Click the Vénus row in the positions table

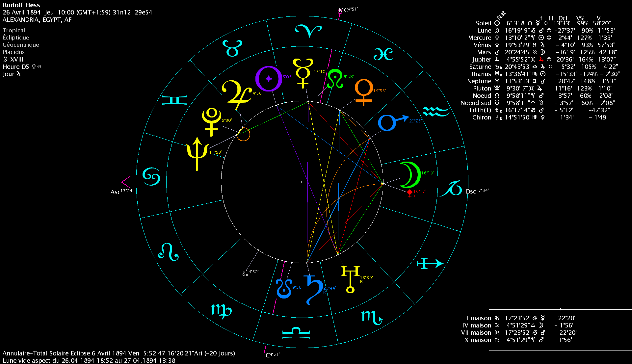544,45
